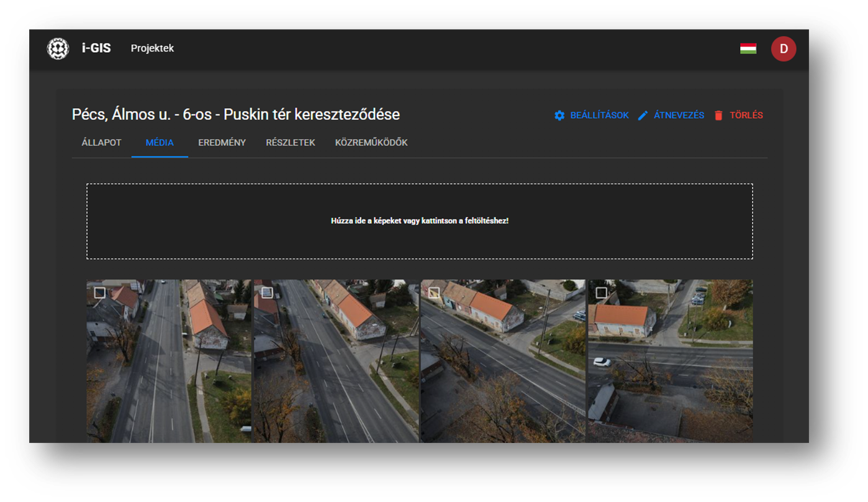Open user menu via D avatar
This screenshot has width=868, height=502.
(x=783, y=48)
